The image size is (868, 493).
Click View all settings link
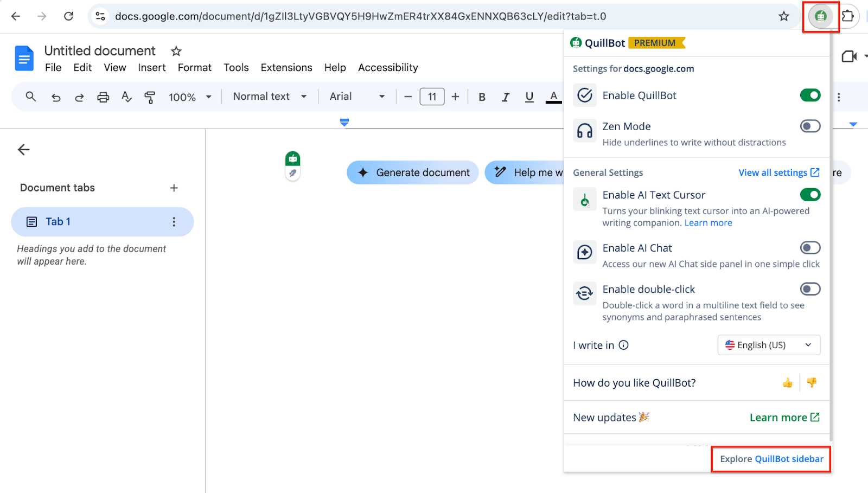tap(778, 172)
